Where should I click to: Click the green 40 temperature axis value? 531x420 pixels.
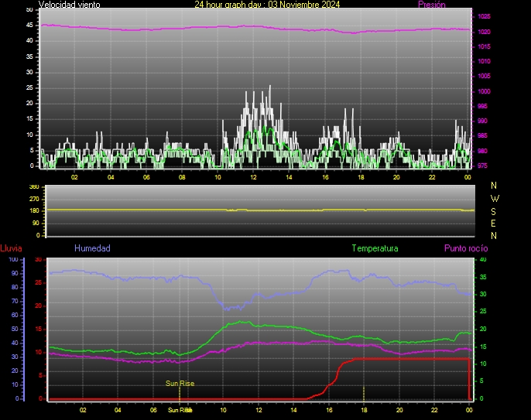pos(483,260)
